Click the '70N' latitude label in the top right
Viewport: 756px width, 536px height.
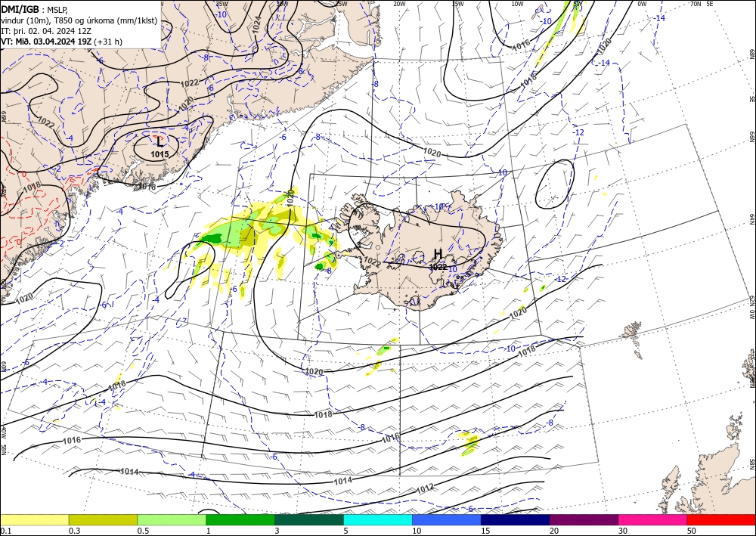tap(696, 4)
